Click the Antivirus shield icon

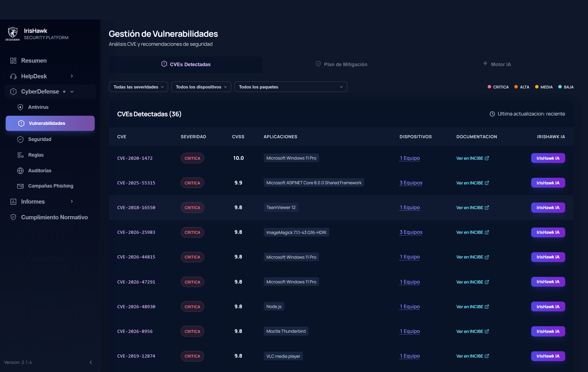click(21, 107)
